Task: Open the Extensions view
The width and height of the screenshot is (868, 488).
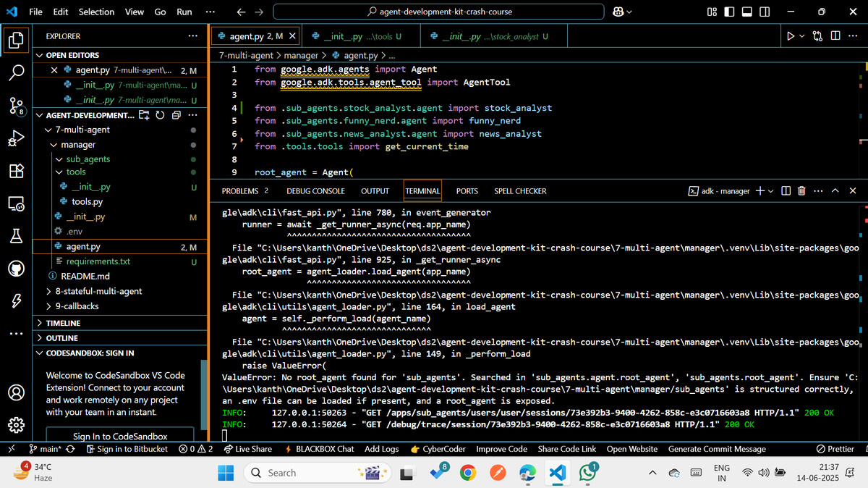Action: 16,172
